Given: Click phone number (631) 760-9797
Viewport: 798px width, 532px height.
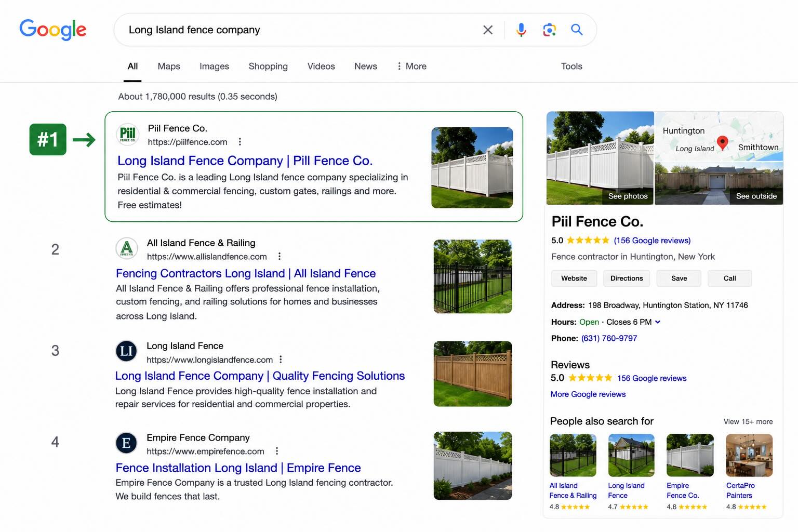Looking at the screenshot, I should click(x=609, y=338).
